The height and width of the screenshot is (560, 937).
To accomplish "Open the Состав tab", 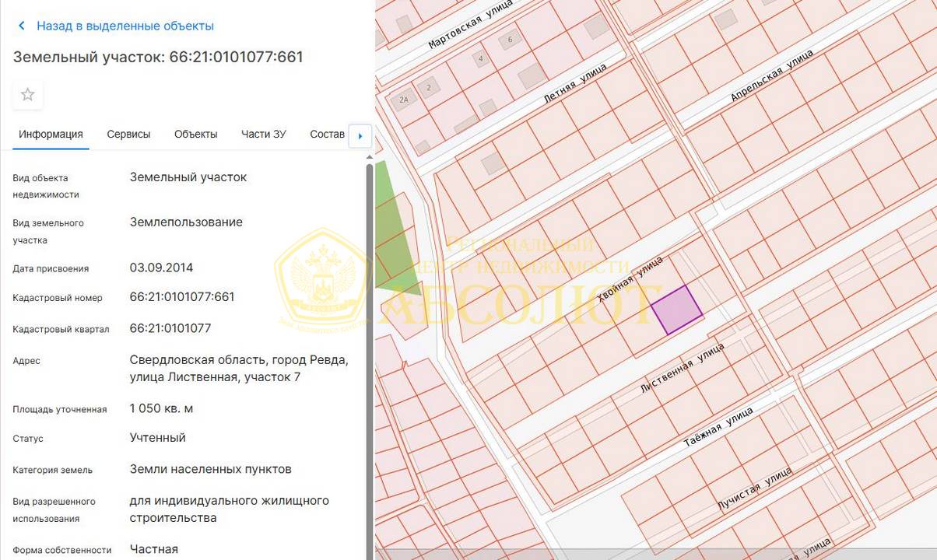I will point(327,134).
